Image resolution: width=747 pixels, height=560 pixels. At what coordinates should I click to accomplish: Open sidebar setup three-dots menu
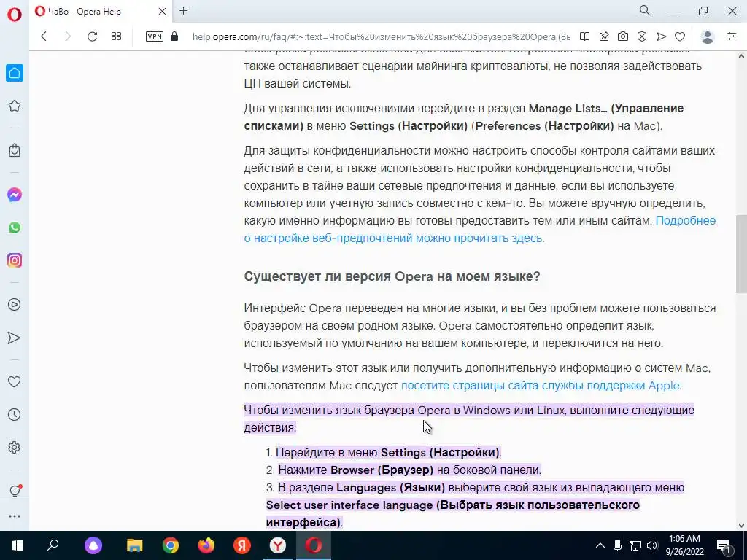tap(15, 516)
